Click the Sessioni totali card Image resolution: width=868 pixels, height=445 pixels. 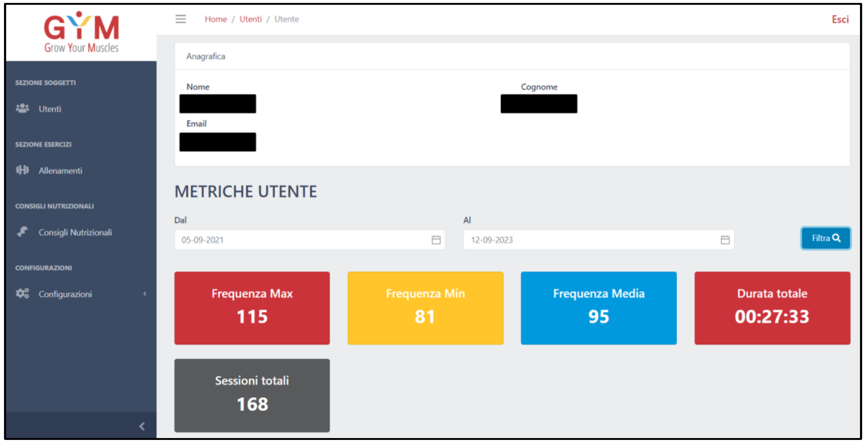tap(252, 395)
